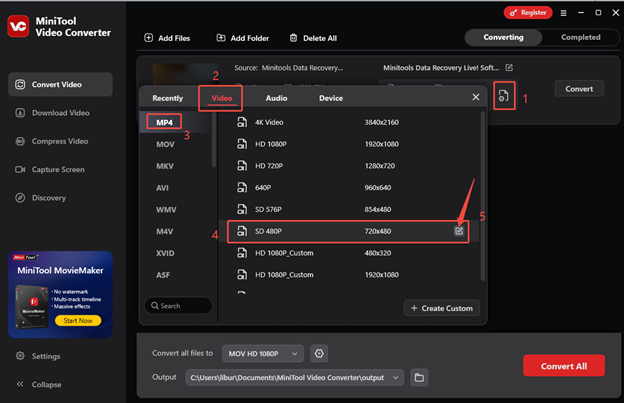The width and height of the screenshot is (624, 403).
Task: Select MKV format
Action: coord(165,166)
